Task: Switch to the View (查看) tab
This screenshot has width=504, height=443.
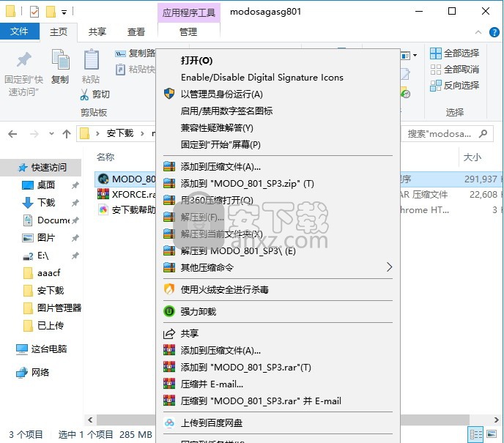Action: (136, 31)
